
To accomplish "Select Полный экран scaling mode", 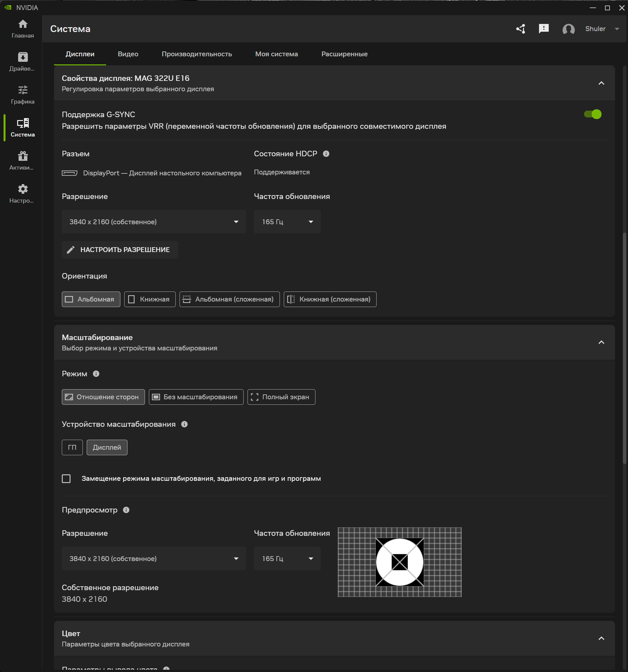I will point(281,397).
